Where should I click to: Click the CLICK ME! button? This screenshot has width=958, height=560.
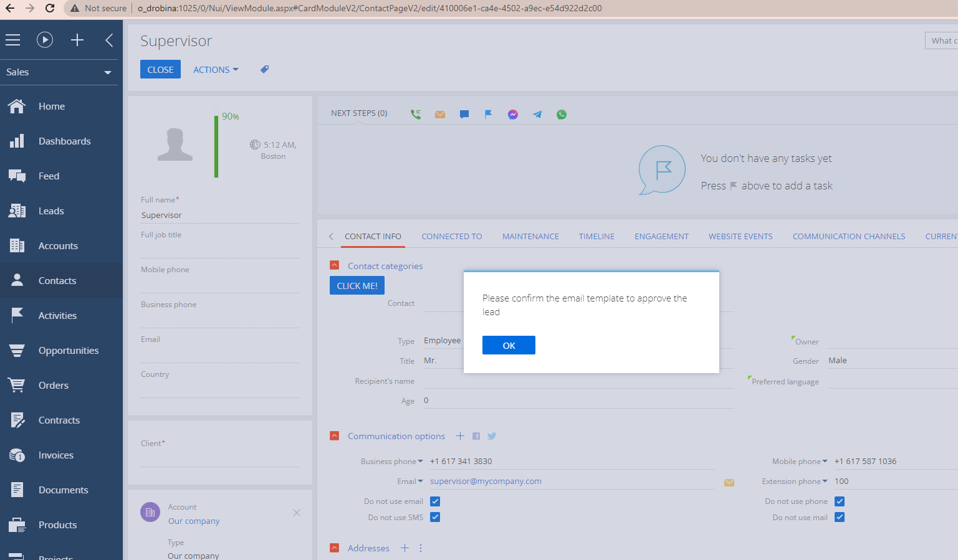357,286
